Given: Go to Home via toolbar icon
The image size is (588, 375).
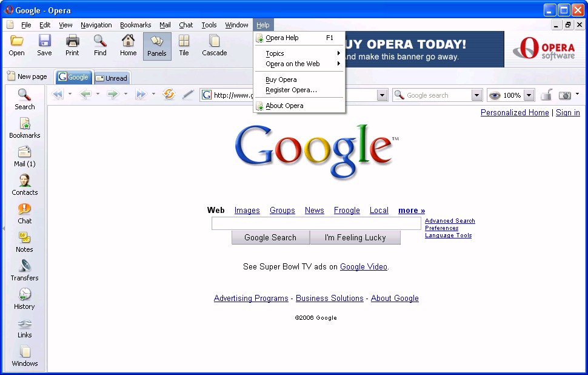Looking at the screenshot, I should 129,46.
